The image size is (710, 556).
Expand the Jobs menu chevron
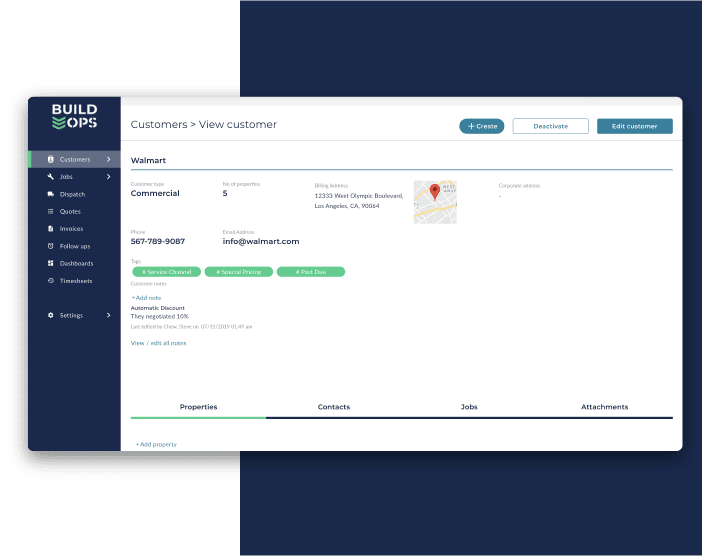click(x=109, y=177)
